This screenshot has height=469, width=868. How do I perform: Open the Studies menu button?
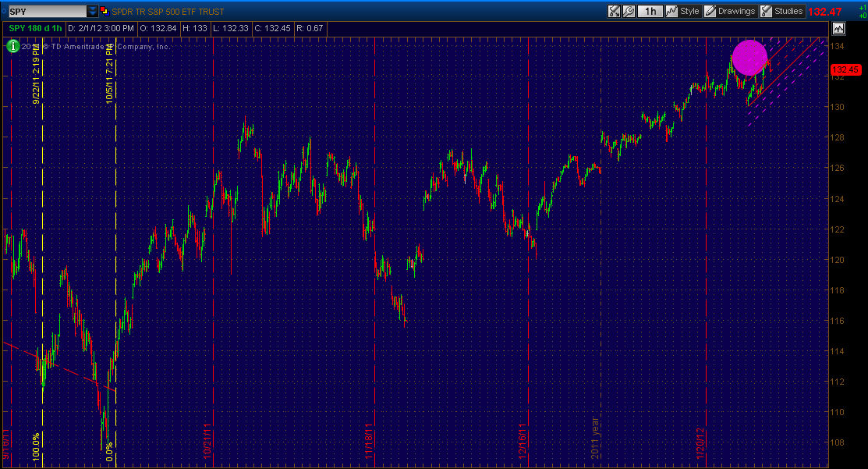[x=781, y=11]
